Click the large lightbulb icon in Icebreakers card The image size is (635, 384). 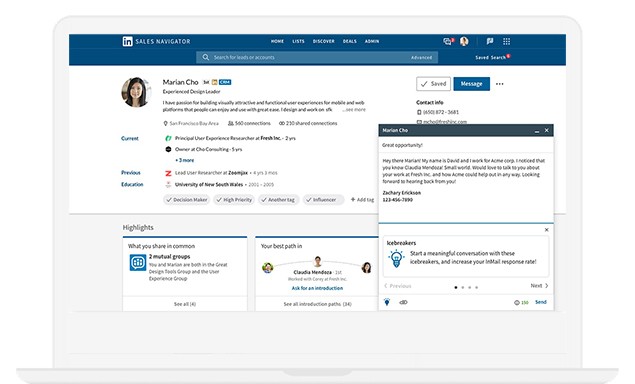(396, 258)
